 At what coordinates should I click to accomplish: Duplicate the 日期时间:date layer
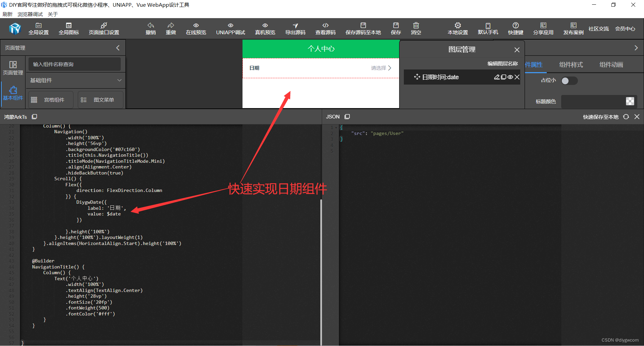503,77
